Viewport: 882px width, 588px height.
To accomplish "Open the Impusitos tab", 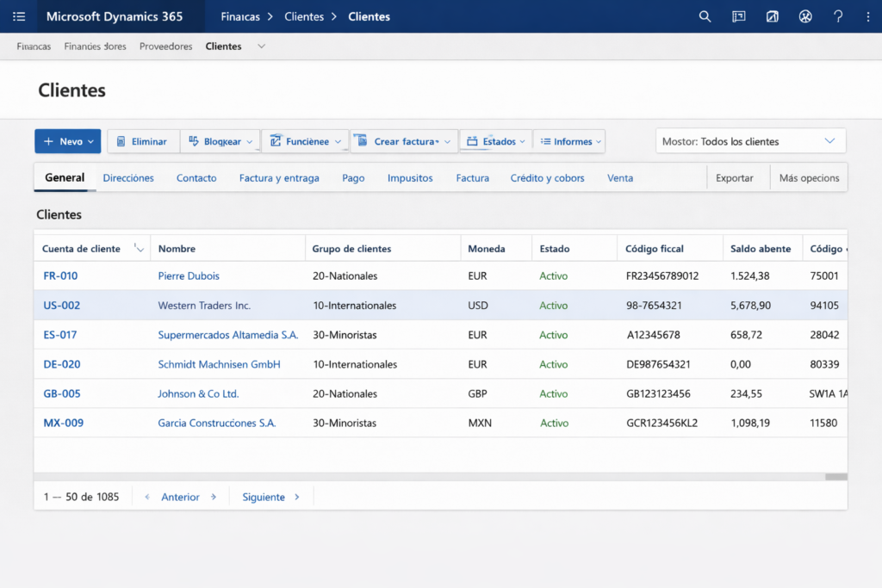I will [410, 177].
